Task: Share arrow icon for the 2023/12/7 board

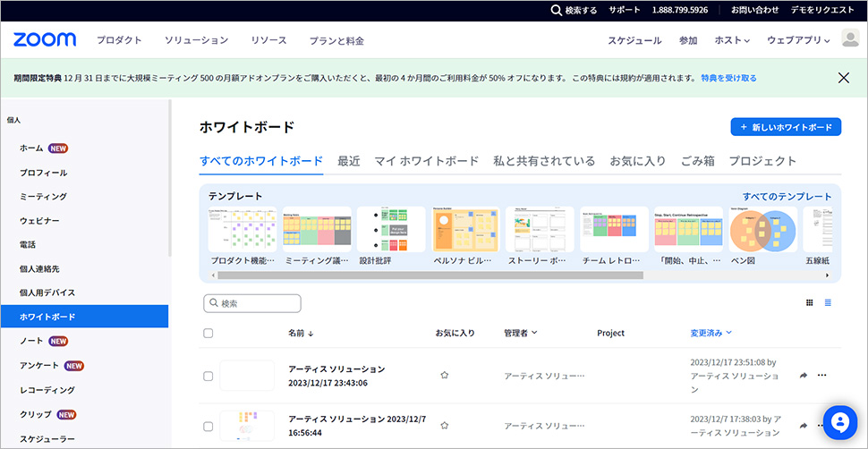Action: pyautogui.click(x=804, y=426)
